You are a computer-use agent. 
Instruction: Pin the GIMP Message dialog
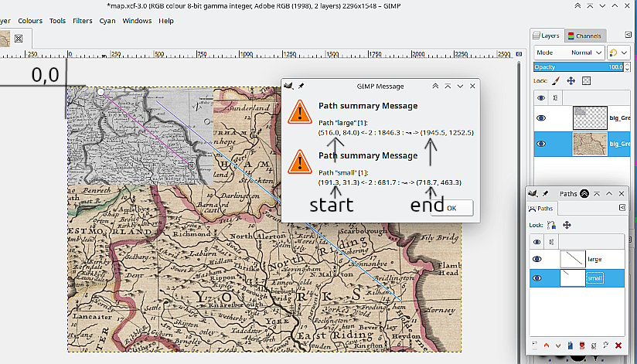pos(301,86)
